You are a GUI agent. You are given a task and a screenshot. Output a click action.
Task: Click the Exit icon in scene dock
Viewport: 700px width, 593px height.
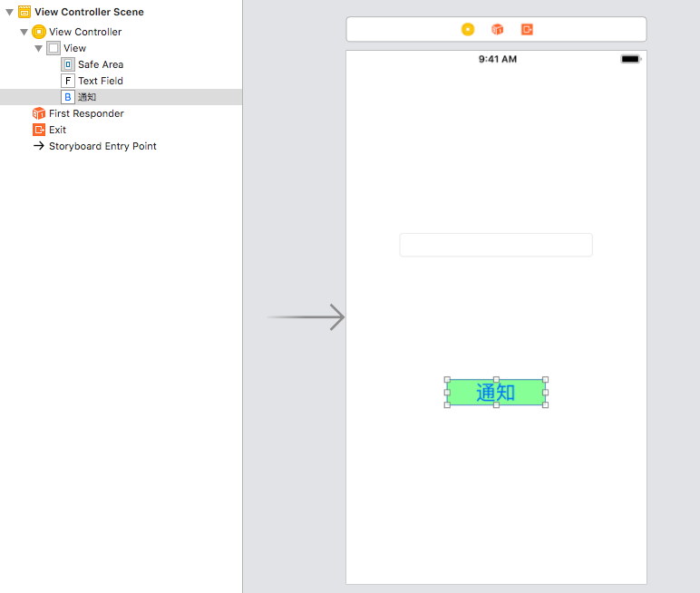pos(527,30)
